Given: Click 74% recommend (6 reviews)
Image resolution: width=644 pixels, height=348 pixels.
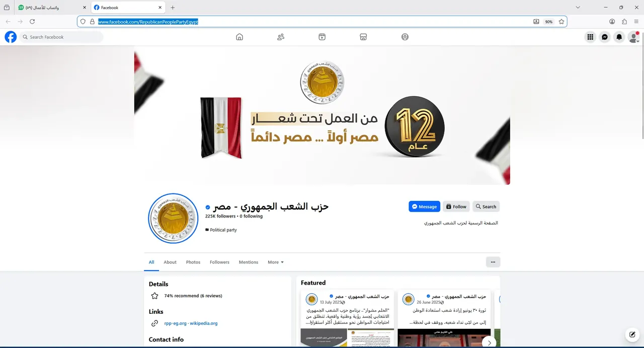Looking at the screenshot, I should (193, 296).
